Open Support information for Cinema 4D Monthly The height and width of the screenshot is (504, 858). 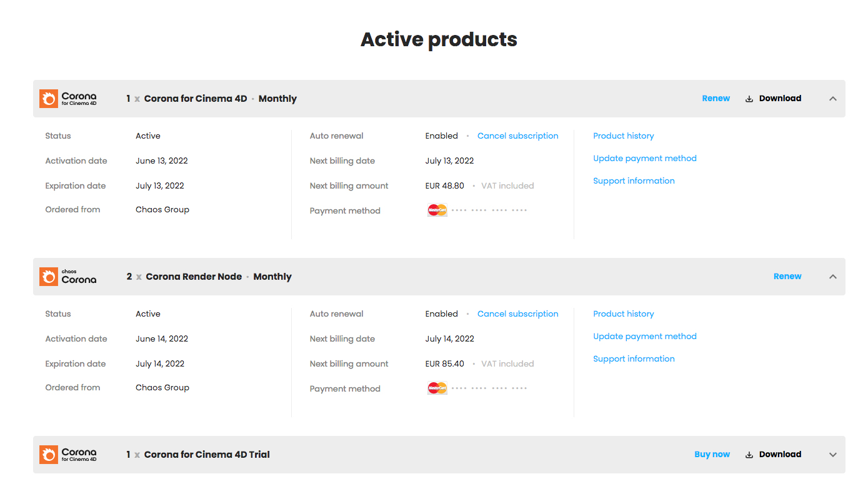pos(634,180)
